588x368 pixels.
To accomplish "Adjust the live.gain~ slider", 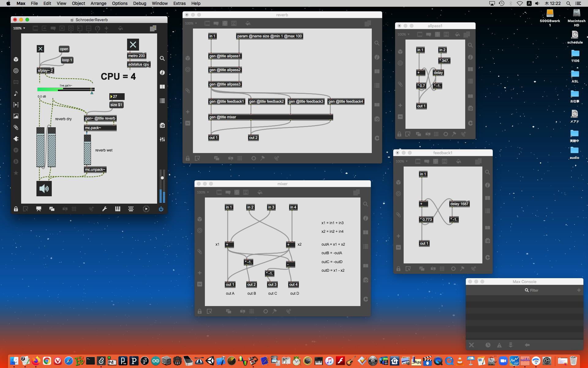I will (x=66, y=89).
